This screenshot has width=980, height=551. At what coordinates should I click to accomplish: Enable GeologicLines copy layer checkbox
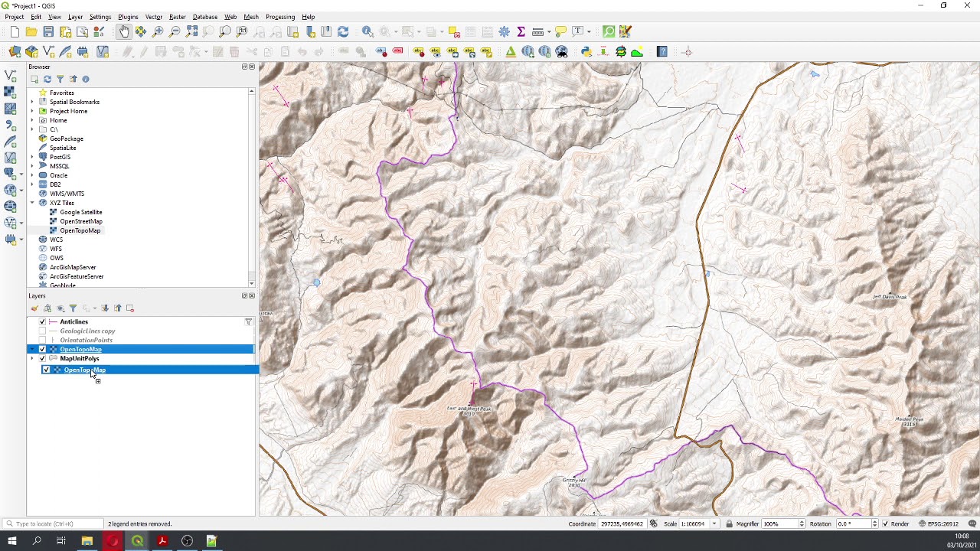[42, 331]
